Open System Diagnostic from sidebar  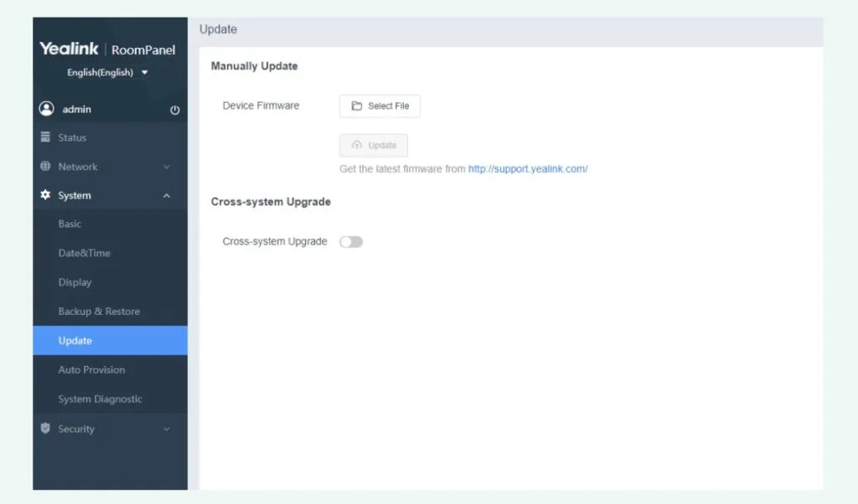100,399
